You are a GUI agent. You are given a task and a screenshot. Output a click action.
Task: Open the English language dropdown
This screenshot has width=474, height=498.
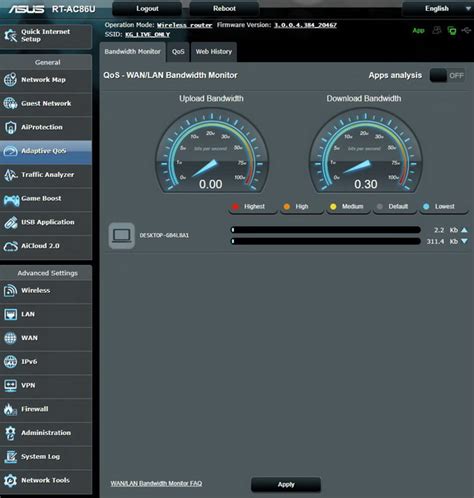(x=438, y=9)
